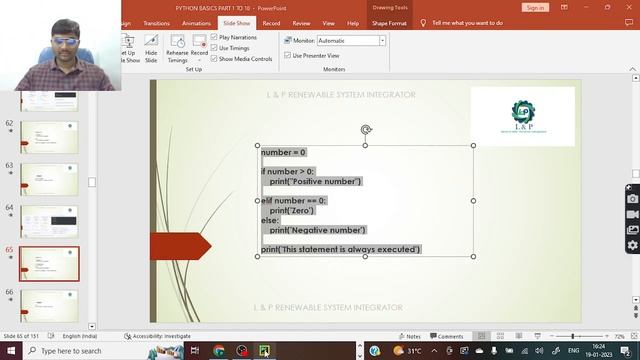Select the Slide Show ribbon tab

click(x=237, y=23)
